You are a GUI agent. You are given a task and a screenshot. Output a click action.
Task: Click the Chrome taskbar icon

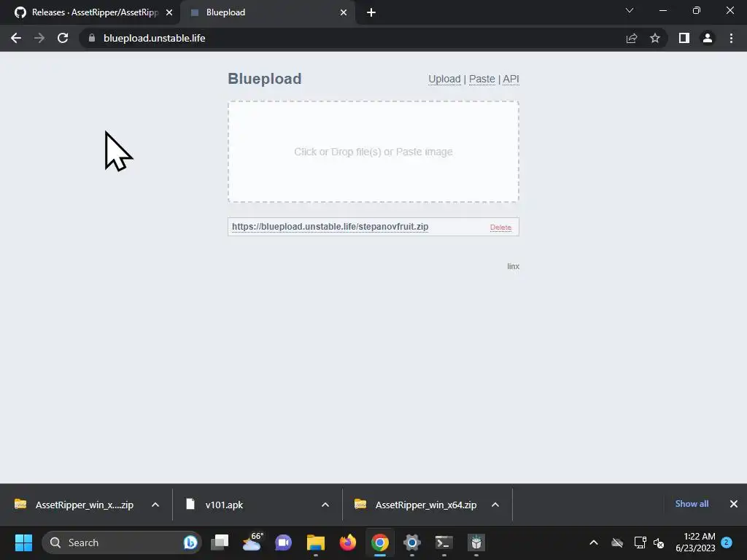379,542
